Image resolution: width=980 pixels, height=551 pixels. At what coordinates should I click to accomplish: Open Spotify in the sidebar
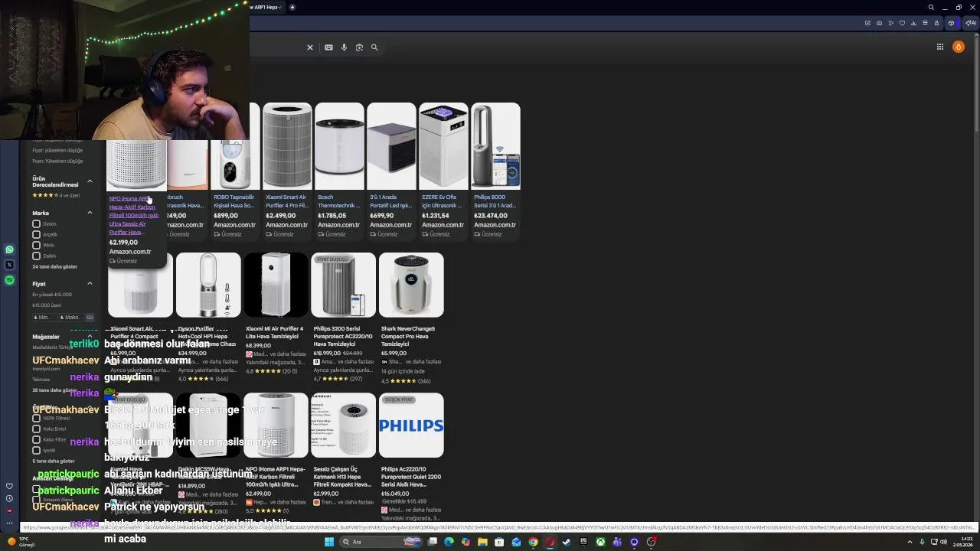click(9, 280)
